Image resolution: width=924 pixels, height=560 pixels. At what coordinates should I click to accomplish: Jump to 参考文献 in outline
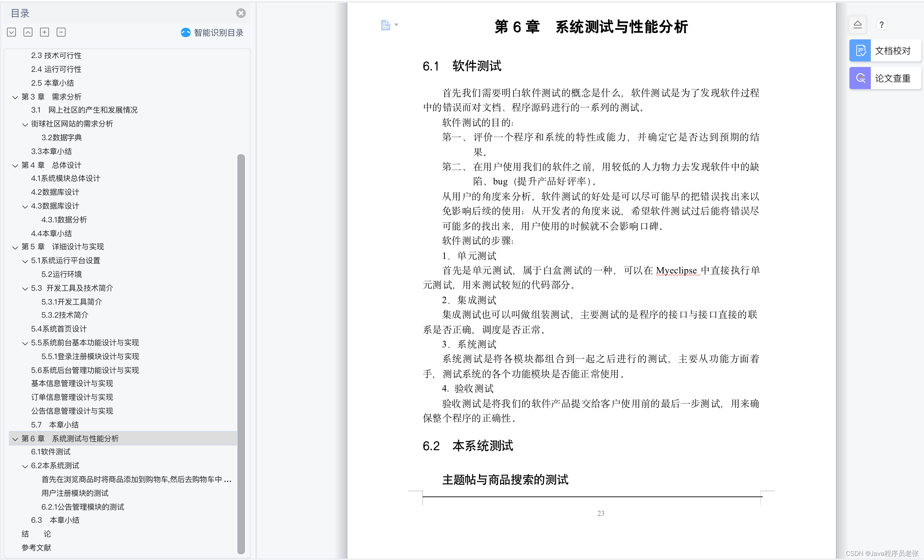(x=36, y=548)
